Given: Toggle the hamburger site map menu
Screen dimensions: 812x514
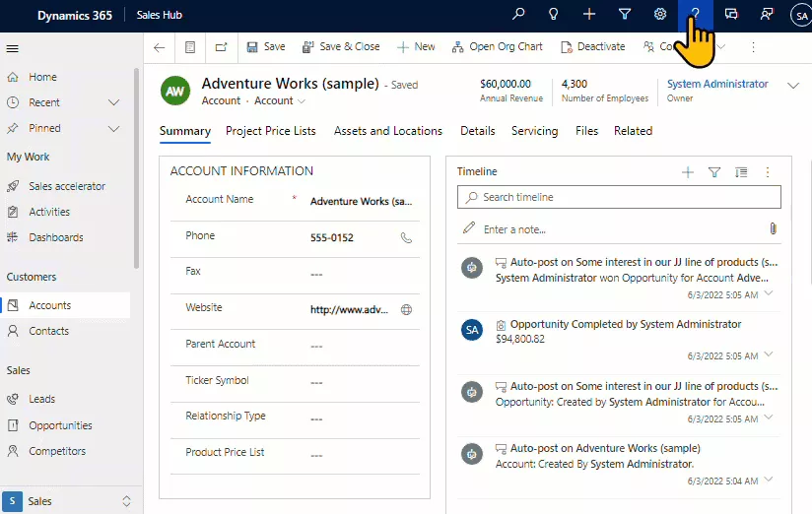Looking at the screenshot, I should point(13,48).
